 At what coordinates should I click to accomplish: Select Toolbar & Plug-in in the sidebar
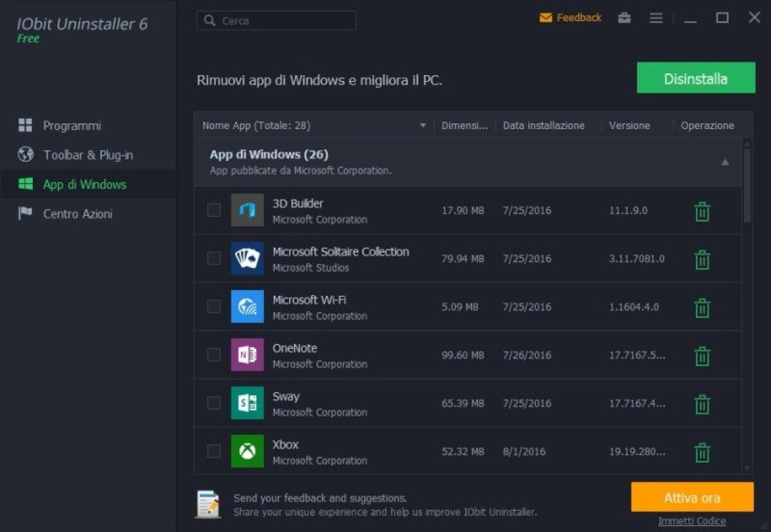pos(89,155)
